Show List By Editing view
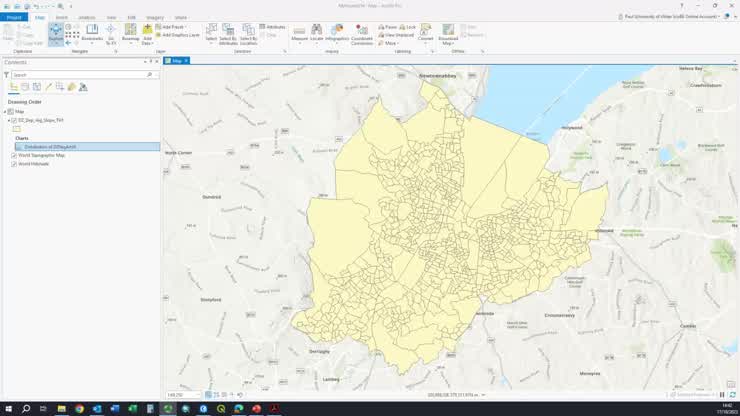The width and height of the screenshot is (740, 416). coord(48,87)
